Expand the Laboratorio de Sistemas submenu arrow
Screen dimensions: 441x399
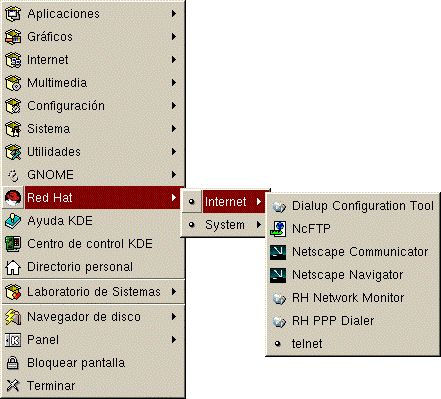pyautogui.click(x=174, y=292)
